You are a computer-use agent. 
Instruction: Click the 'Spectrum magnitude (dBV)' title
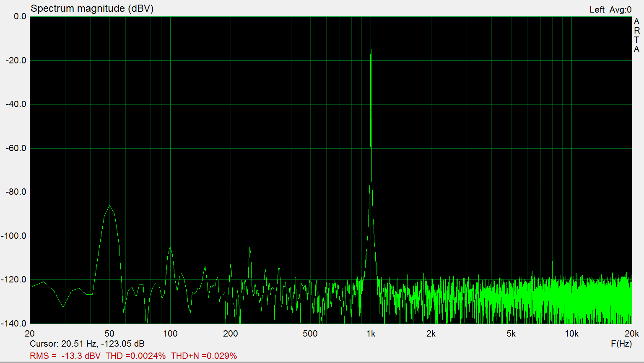point(92,9)
